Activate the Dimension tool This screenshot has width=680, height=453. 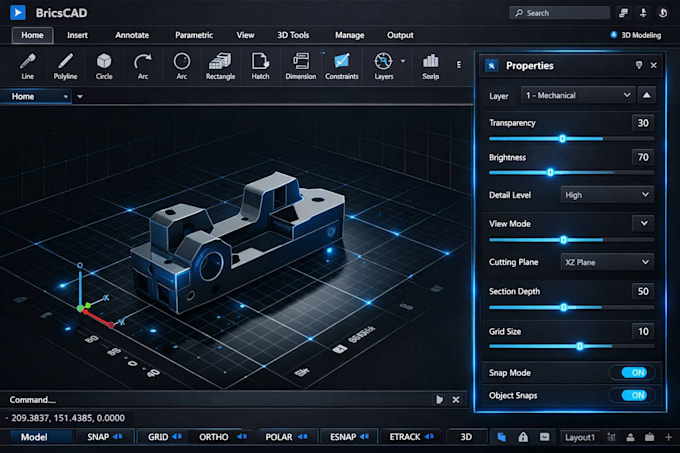301,66
